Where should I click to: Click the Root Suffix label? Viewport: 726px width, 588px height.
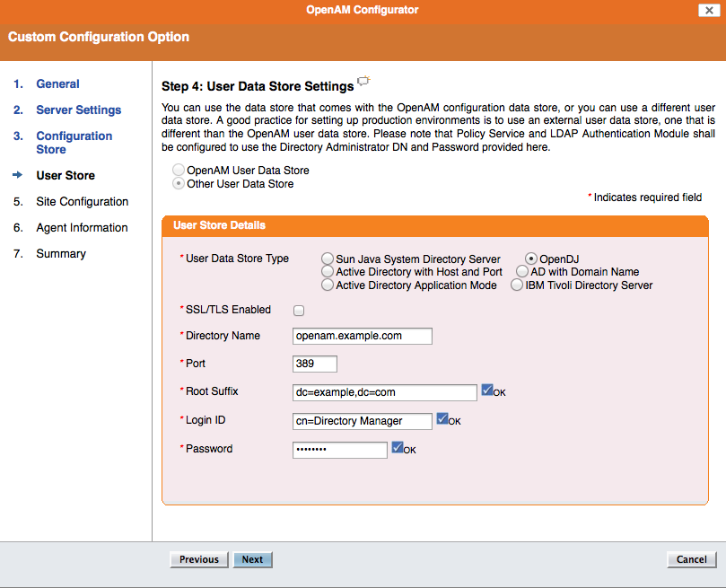[212, 391]
